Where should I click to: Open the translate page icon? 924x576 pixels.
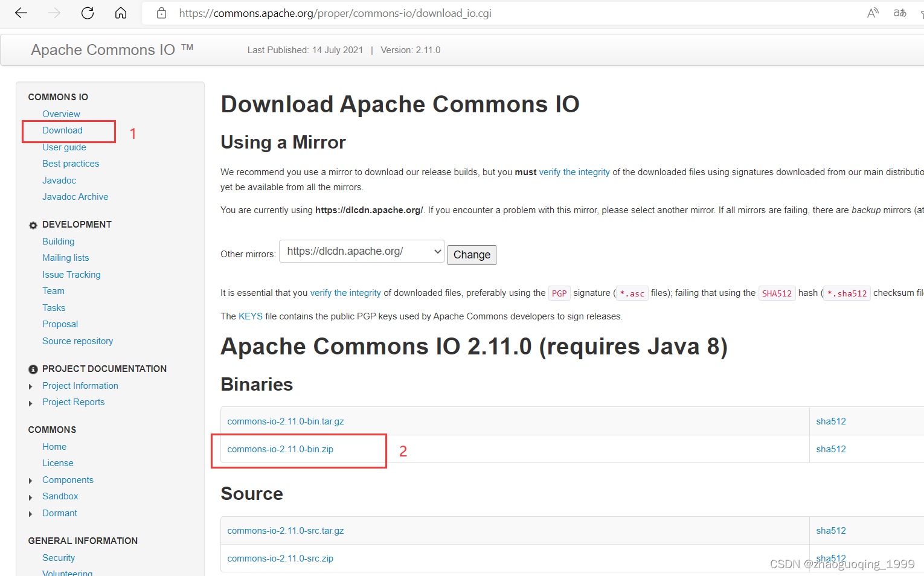tap(900, 13)
